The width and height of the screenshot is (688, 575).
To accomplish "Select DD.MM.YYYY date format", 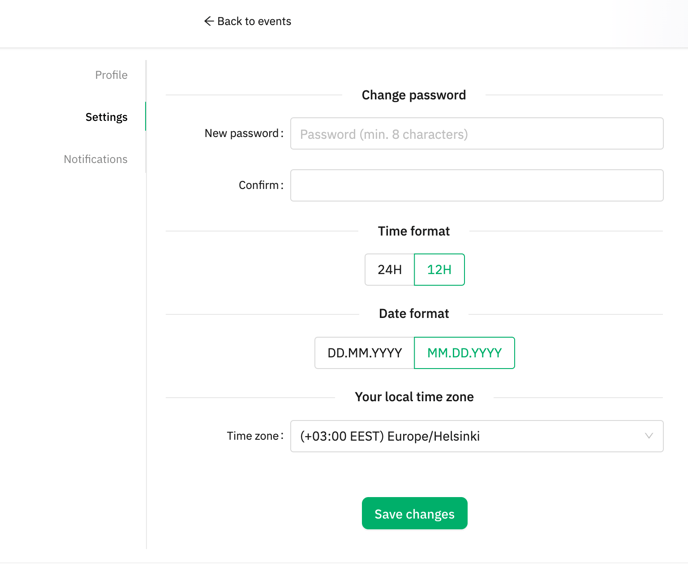I will click(x=365, y=353).
